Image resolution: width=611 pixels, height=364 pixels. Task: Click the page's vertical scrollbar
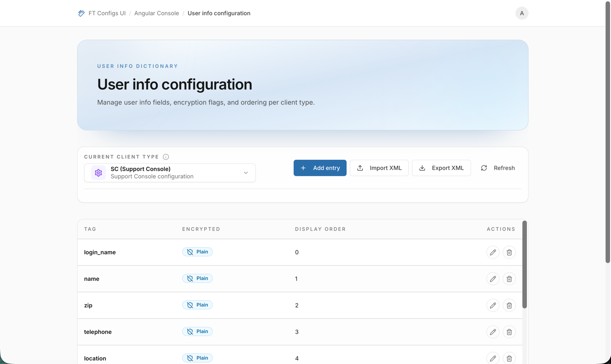click(608, 132)
